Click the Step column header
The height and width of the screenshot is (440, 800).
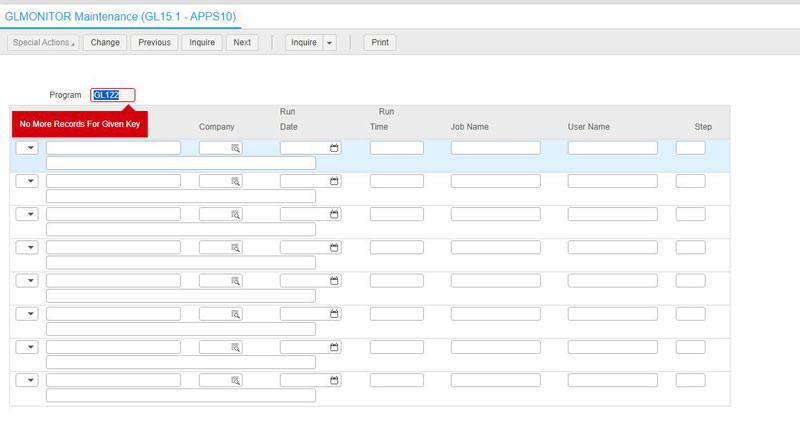tap(703, 127)
